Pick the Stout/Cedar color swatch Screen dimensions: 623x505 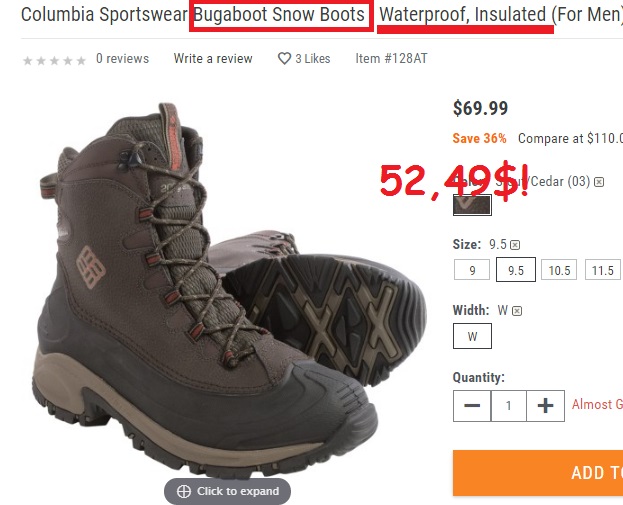[x=472, y=205]
